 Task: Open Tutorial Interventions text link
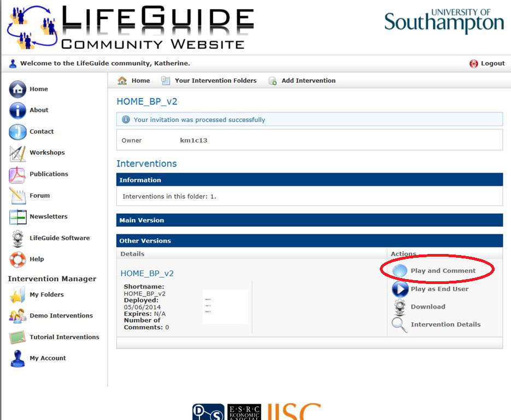[64, 338]
